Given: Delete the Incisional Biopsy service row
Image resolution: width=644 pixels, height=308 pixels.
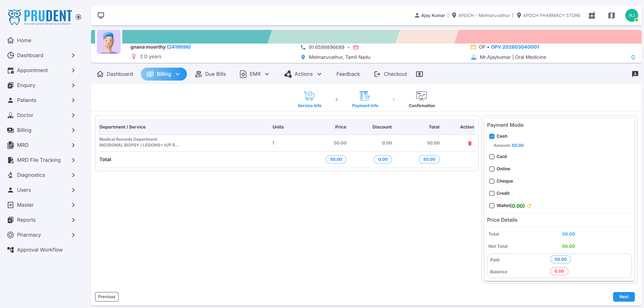Looking at the screenshot, I should tap(470, 143).
